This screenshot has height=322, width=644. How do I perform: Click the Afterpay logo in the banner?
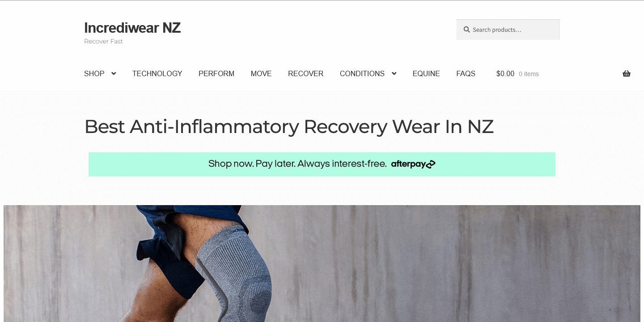pyautogui.click(x=413, y=164)
